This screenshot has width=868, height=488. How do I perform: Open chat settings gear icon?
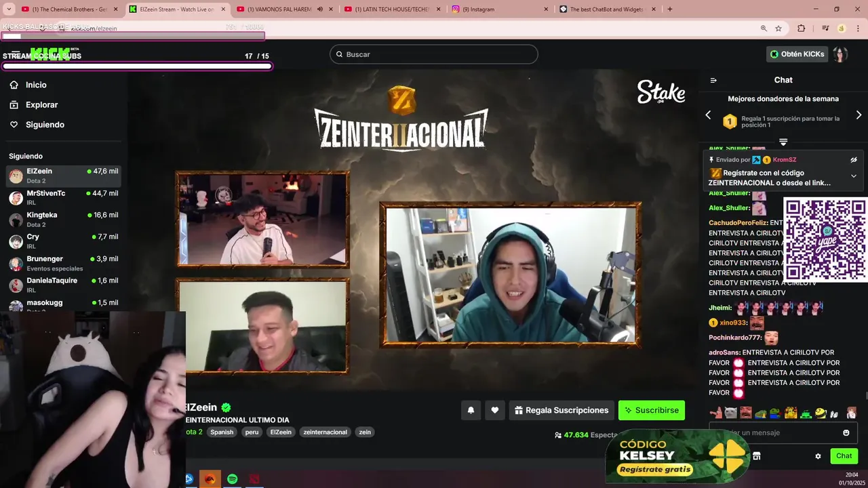(818, 456)
